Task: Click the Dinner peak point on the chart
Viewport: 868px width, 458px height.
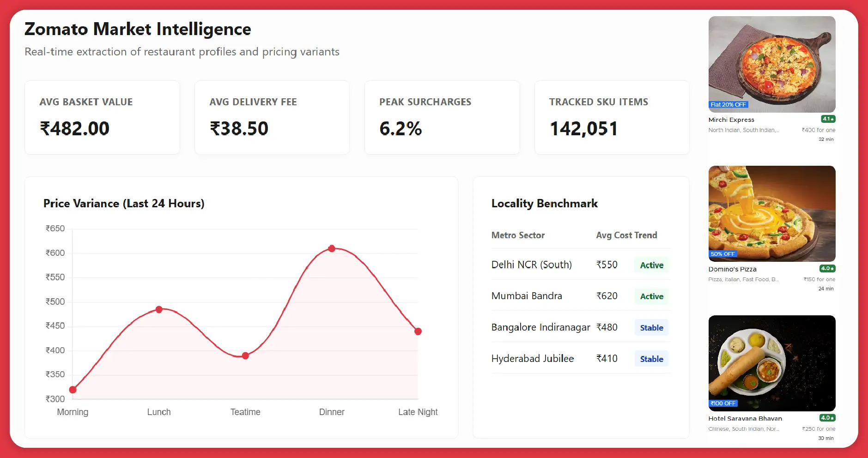Action: [332, 248]
